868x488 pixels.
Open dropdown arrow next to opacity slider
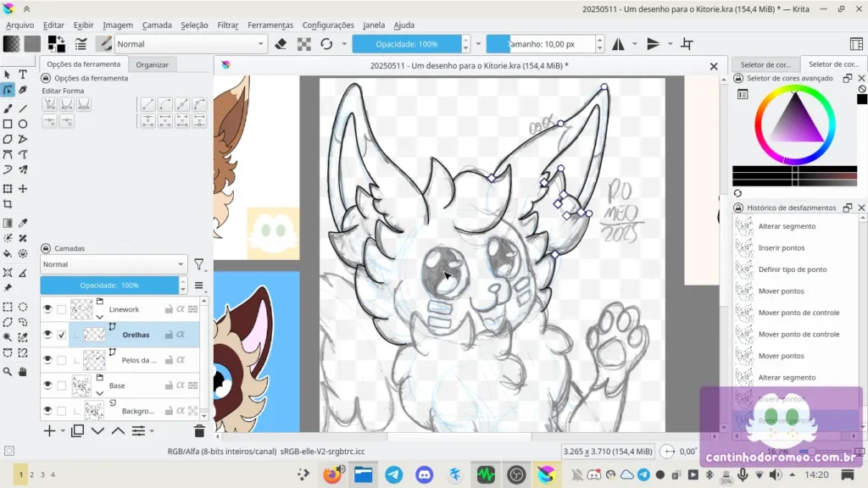pos(478,44)
